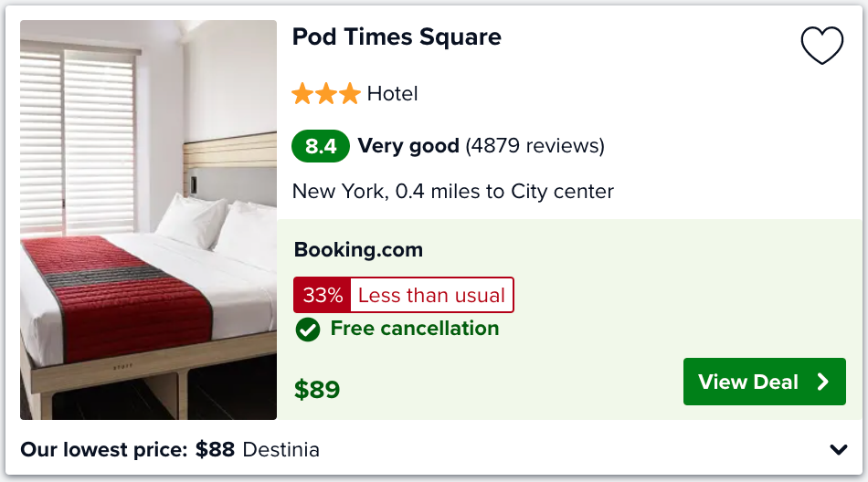Click the 4879 reviews text
The height and width of the screenshot is (482, 868).
pyautogui.click(x=535, y=145)
